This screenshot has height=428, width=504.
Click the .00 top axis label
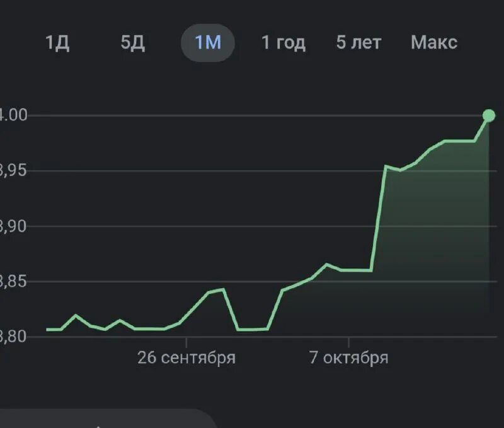pyautogui.click(x=13, y=115)
